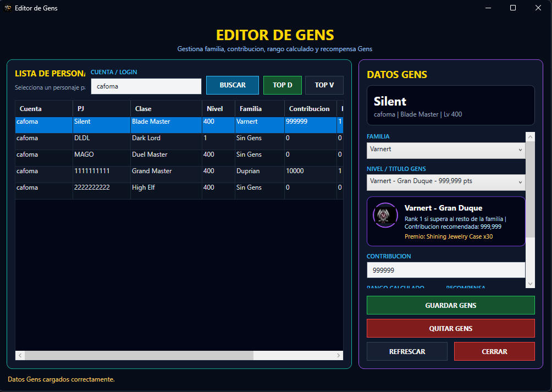The image size is (552, 392).
Task: Click the REFRESCAR button
Action: coord(407,351)
